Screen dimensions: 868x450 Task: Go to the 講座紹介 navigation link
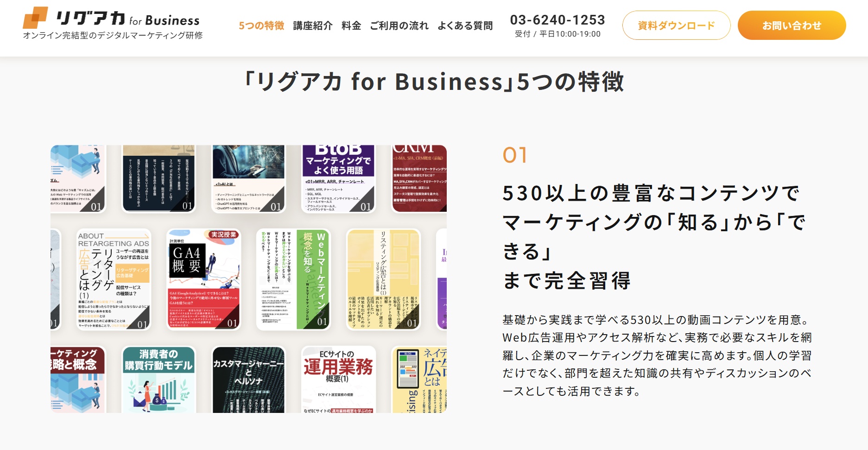tap(313, 25)
